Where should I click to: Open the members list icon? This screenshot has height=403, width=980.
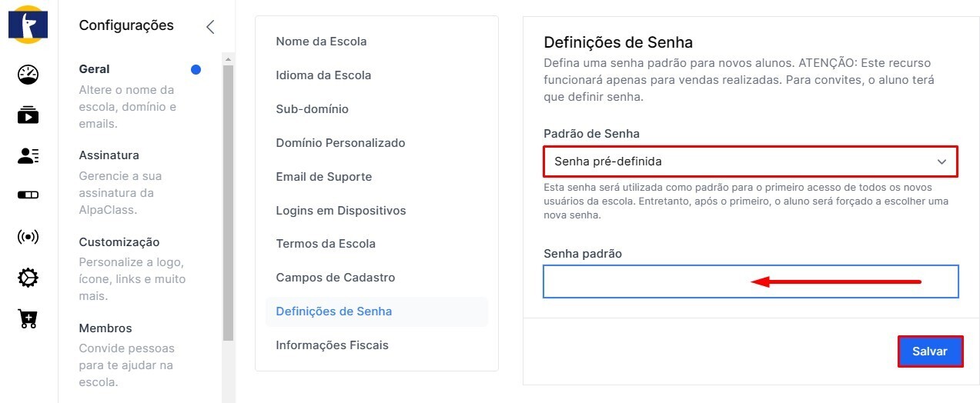click(28, 156)
